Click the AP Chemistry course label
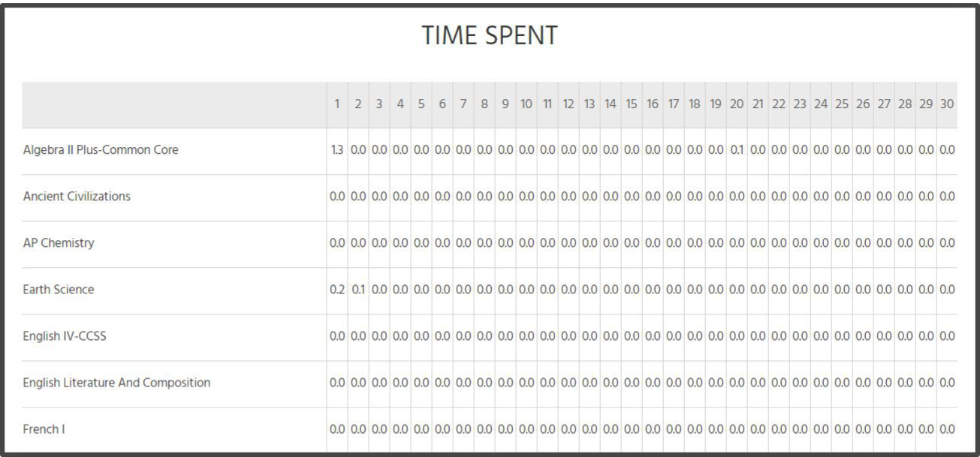Screen dimensions: 980x457 [59, 243]
